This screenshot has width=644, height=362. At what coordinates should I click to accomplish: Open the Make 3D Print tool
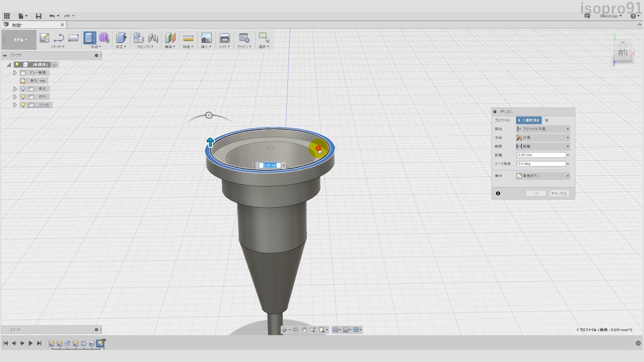[x=224, y=38]
